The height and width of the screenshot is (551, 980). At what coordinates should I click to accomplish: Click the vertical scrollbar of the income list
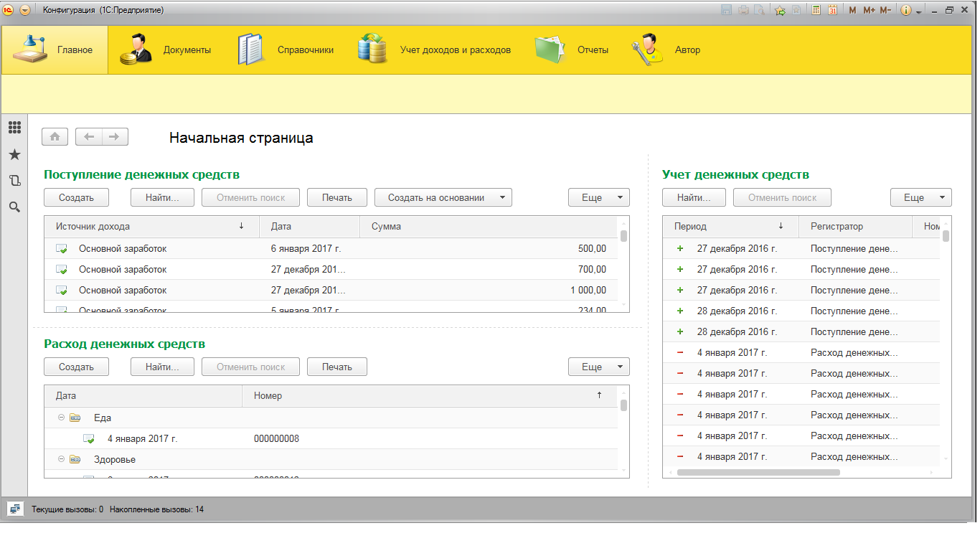pos(623,236)
